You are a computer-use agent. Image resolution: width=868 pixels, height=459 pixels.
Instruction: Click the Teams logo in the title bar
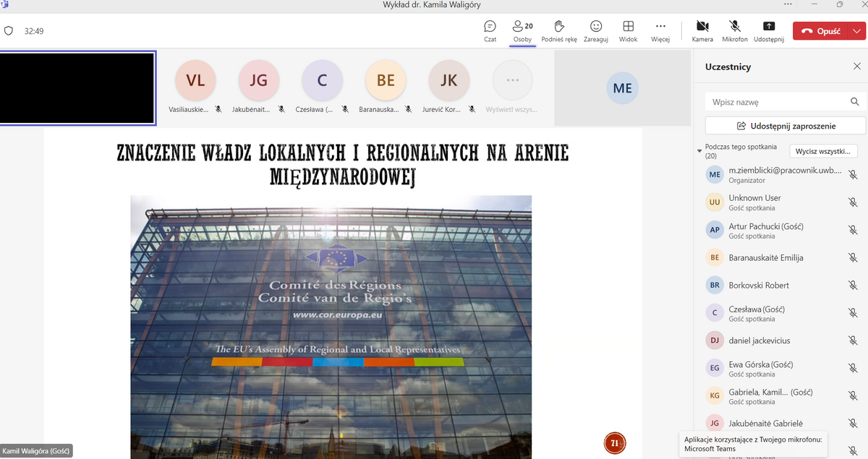[x=4, y=4]
